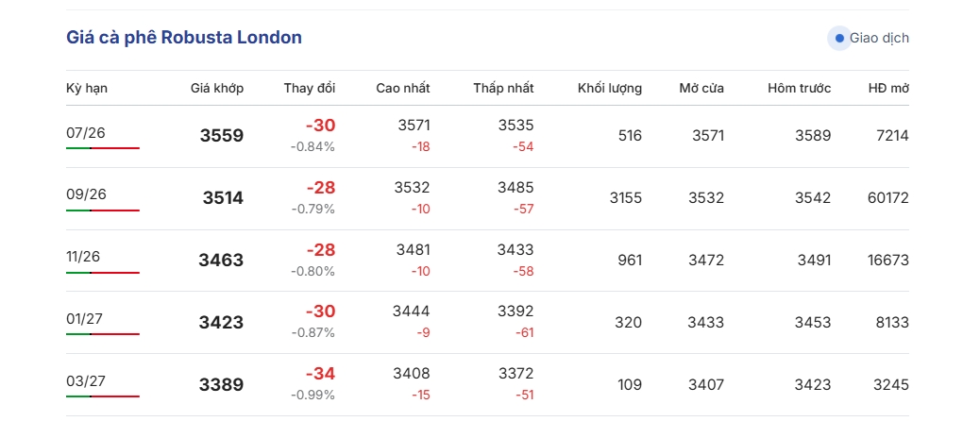Click the -34 change value for 03/27

click(x=321, y=374)
